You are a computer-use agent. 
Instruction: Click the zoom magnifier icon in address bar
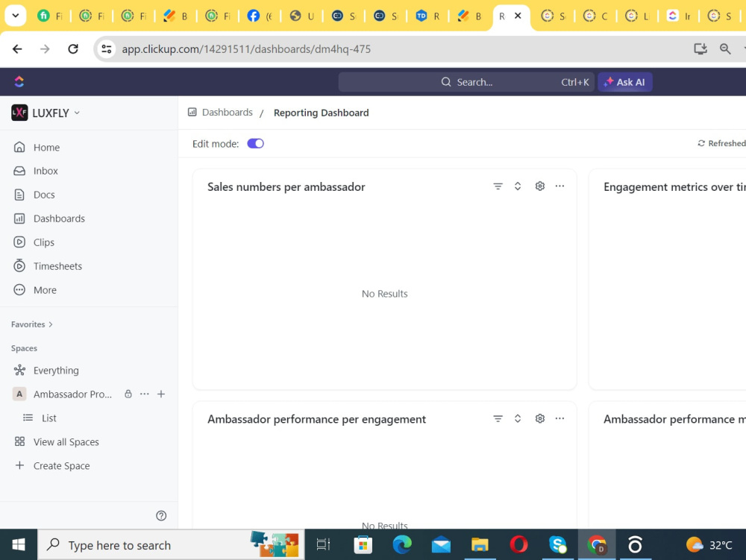coord(725,49)
